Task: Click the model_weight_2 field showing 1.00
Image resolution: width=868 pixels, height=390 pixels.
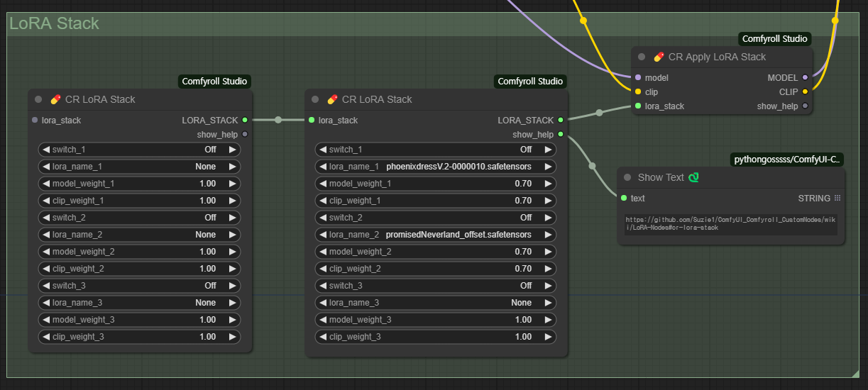Action: [139, 252]
